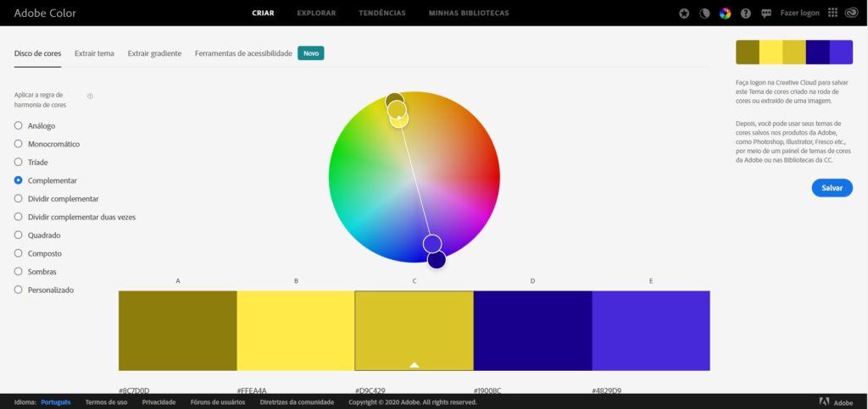Switch to the Extrair gradiente tab
Image resolution: width=868 pixels, height=409 pixels.
(154, 53)
